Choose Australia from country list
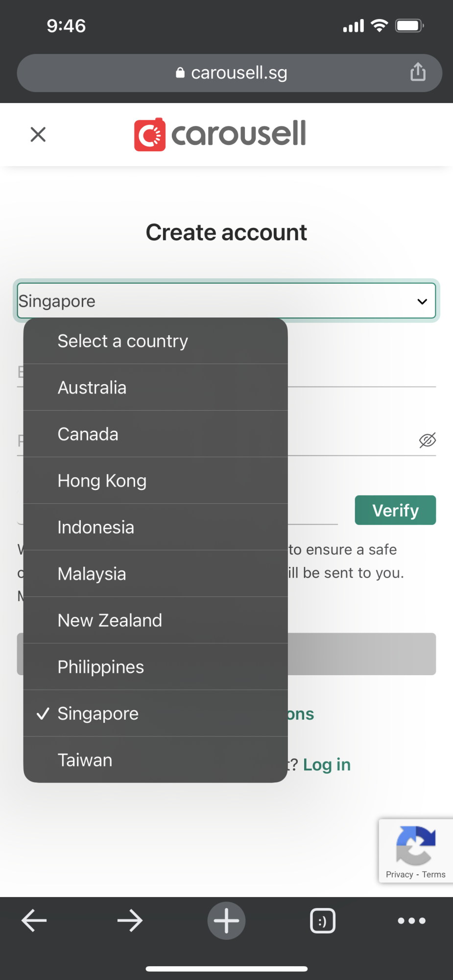The image size is (453, 980). [x=92, y=388]
